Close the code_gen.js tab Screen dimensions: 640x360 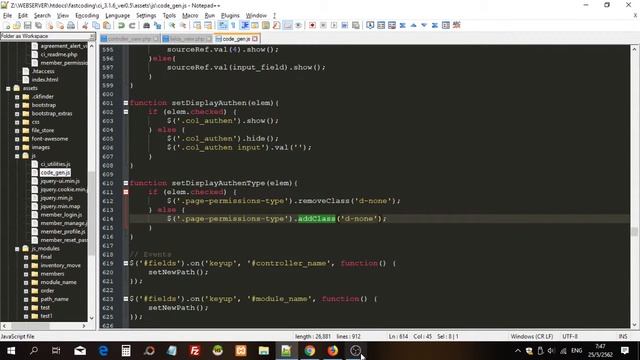[255, 39]
